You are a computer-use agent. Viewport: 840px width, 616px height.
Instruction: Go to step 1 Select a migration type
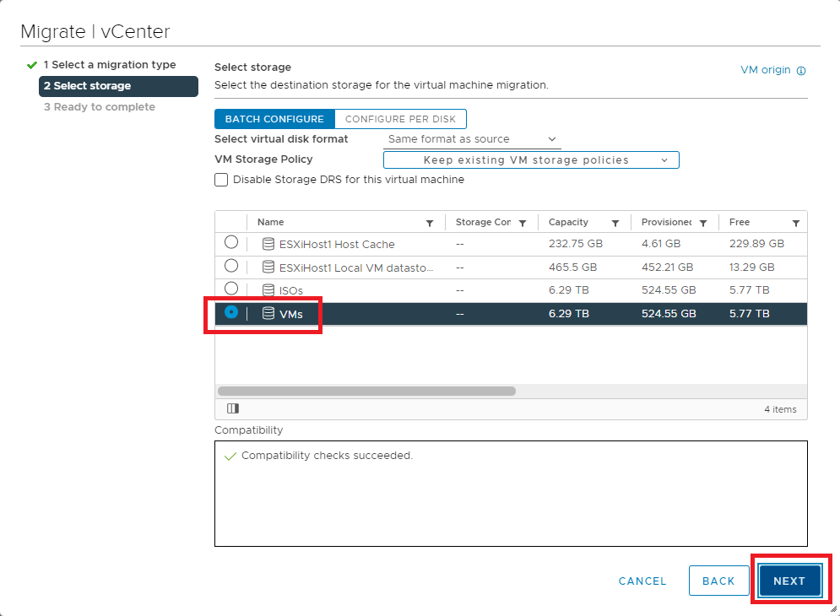coord(109,65)
